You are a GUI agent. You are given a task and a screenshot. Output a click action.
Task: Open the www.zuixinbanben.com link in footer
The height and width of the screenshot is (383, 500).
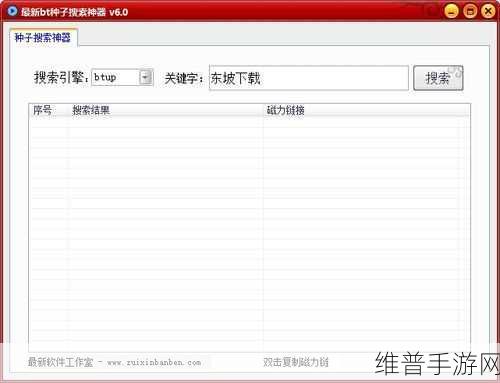(154, 362)
